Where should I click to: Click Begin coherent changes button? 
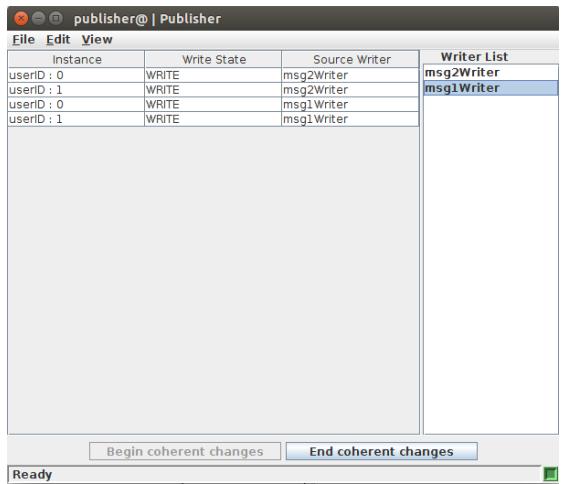(x=185, y=451)
